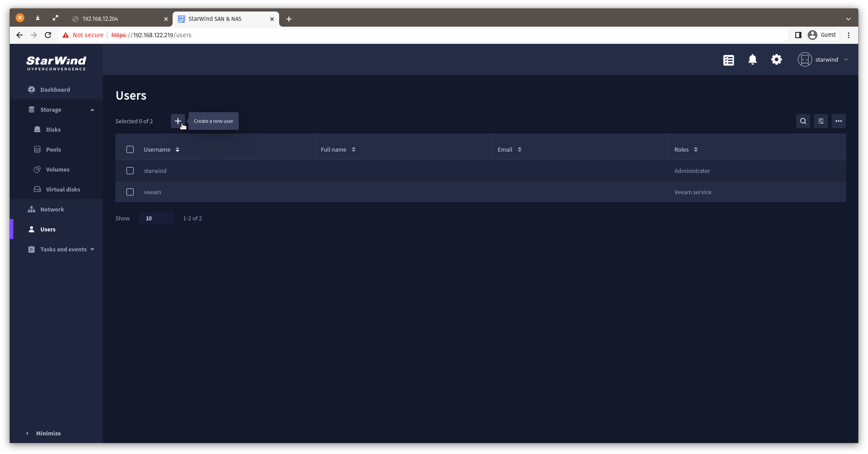Open the table filter settings sliders icon

(x=821, y=121)
